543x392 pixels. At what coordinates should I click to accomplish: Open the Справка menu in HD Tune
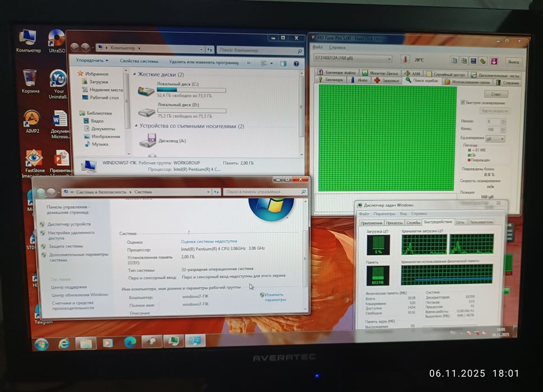pos(337,48)
